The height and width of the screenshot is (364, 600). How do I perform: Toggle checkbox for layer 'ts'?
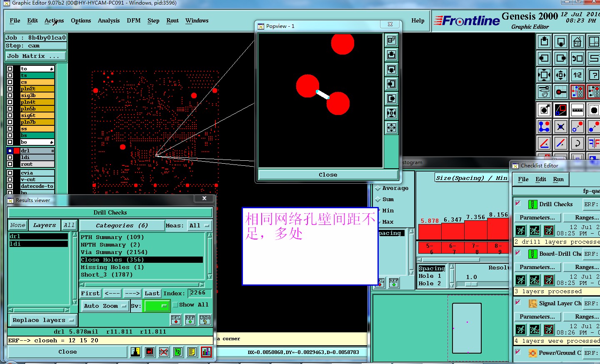[x=10, y=75]
